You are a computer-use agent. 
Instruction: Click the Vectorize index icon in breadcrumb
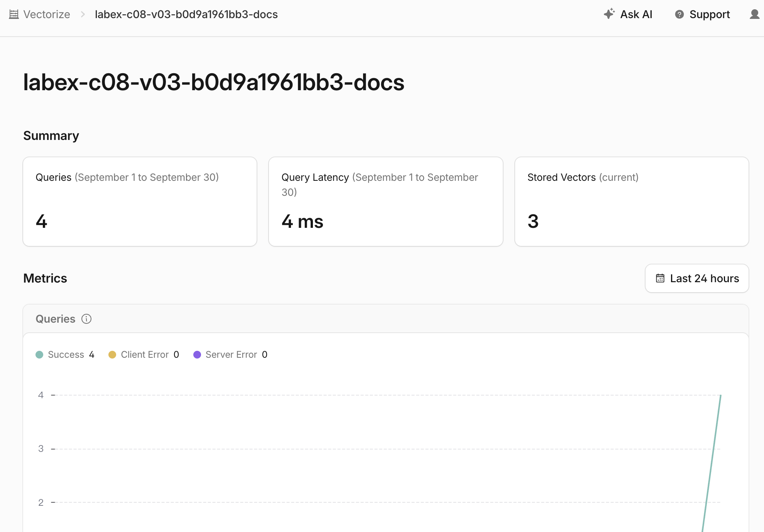[14, 14]
